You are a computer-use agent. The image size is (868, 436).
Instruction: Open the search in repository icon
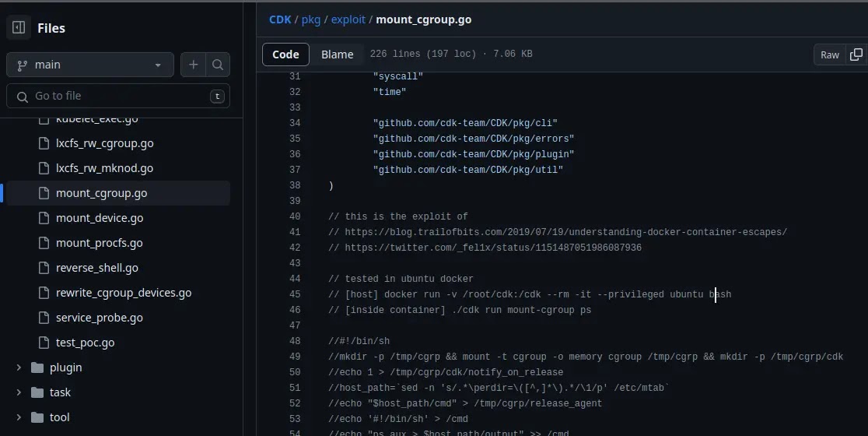[218, 65]
